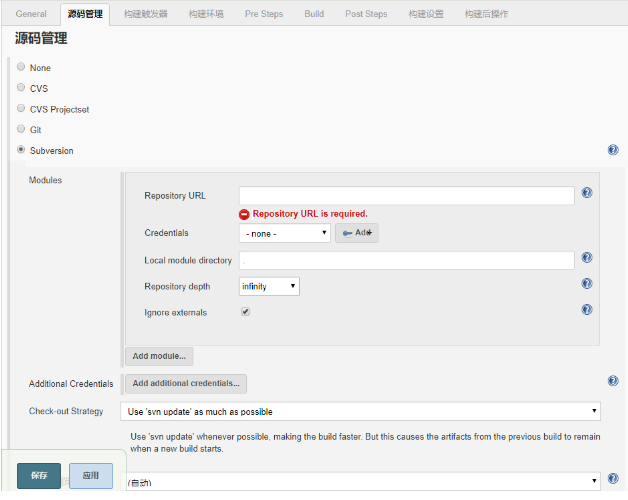Click the Check-out Strategy label
The height and width of the screenshot is (500, 628).
tap(66, 411)
